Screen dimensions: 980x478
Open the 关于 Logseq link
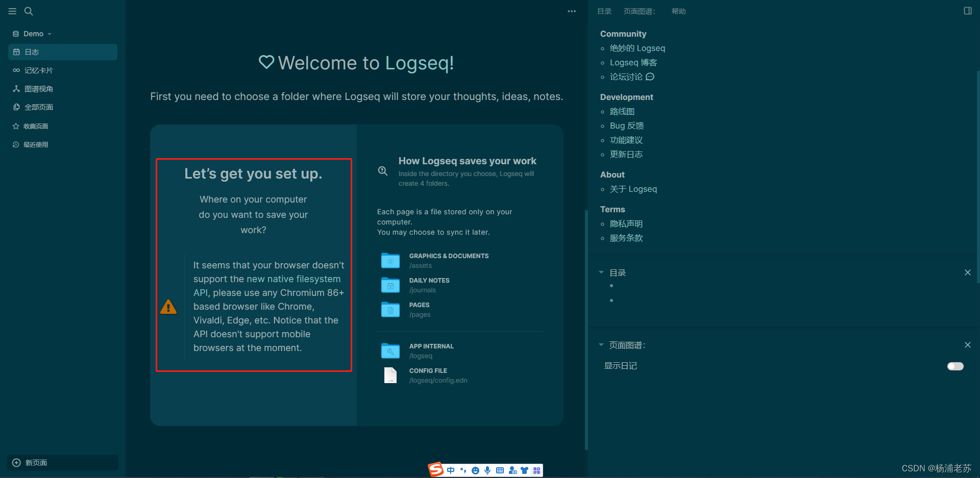tap(633, 189)
